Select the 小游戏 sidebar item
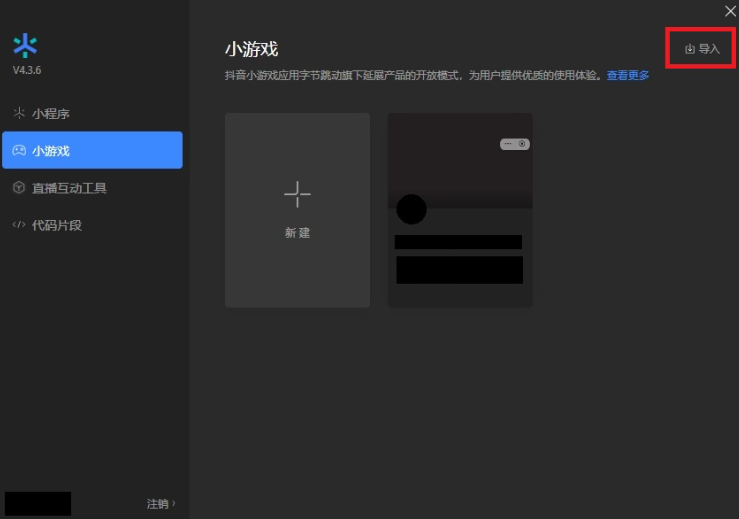 pos(92,151)
